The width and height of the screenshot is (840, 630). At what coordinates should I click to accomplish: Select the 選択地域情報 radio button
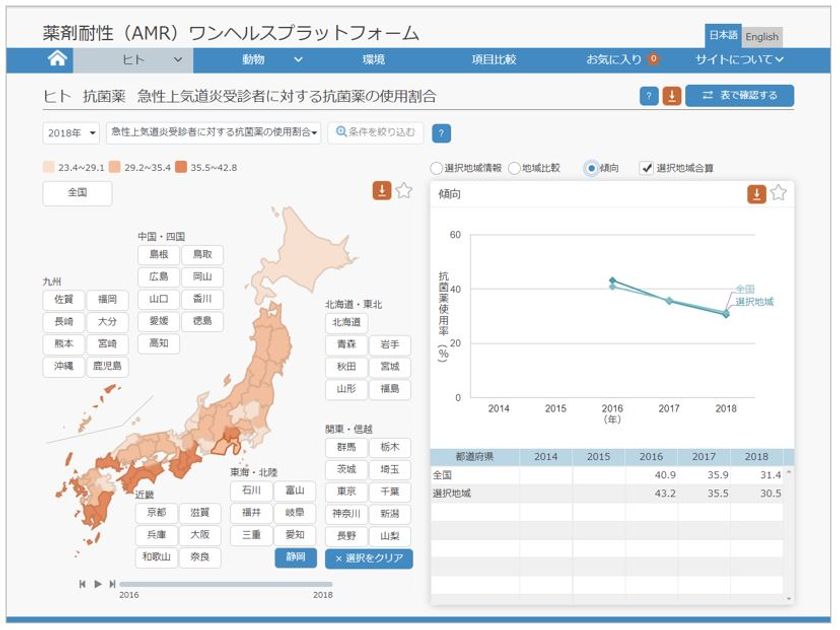pyautogui.click(x=437, y=168)
